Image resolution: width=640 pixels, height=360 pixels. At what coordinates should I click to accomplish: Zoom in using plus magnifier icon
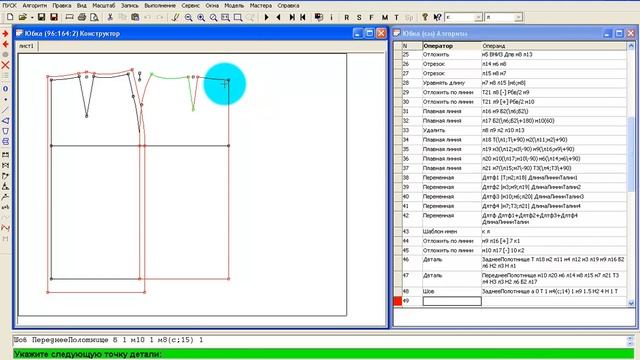pyautogui.click(x=201, y=17)
